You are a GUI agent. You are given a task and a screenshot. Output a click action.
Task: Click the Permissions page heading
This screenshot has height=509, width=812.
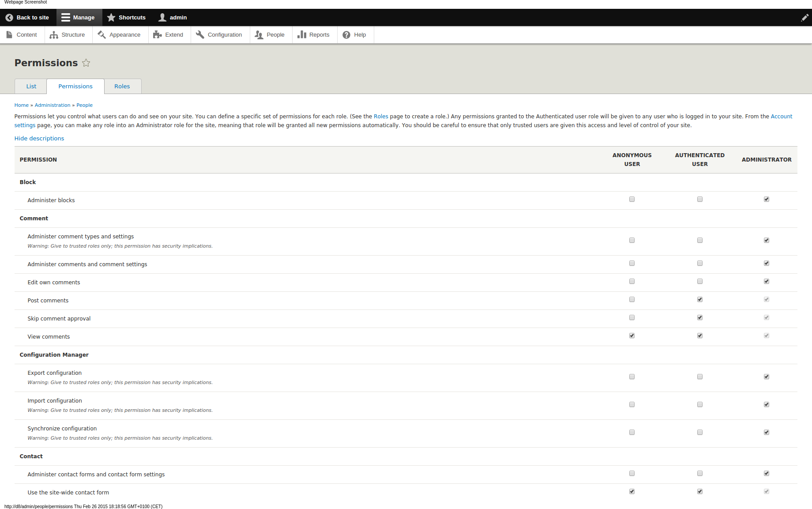coord(46,63)
